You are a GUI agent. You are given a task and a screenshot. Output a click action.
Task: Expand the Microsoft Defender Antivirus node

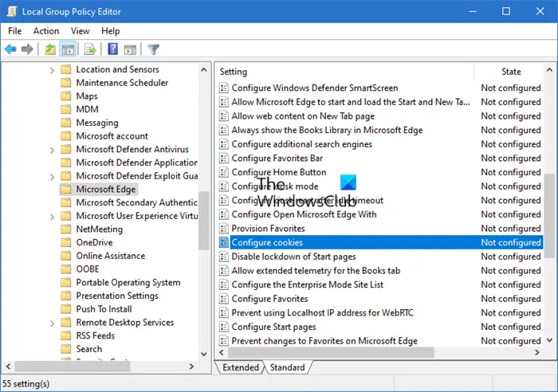coord(52,150)
